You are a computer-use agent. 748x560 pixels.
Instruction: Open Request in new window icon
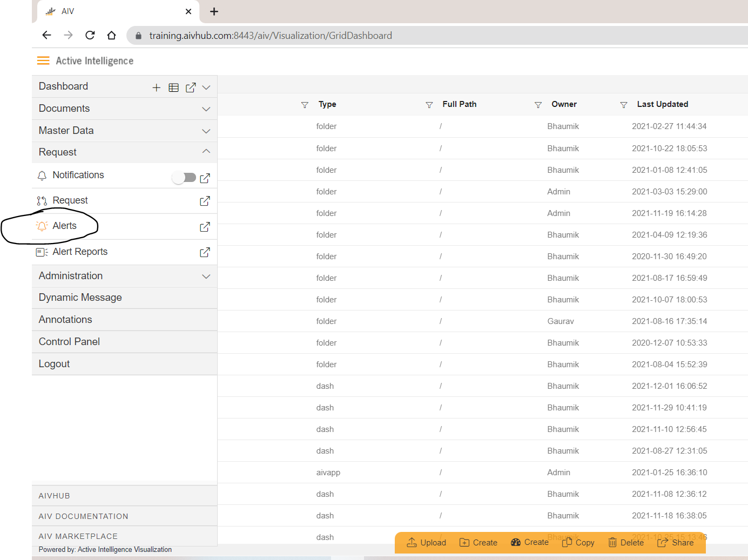click(205, 201)
